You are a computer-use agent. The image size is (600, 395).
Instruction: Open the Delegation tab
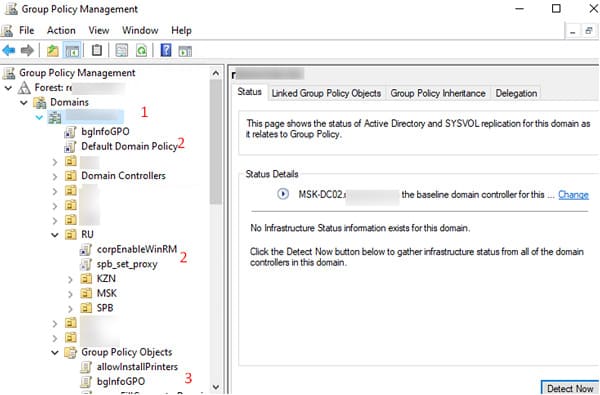[x=516, y=93]
